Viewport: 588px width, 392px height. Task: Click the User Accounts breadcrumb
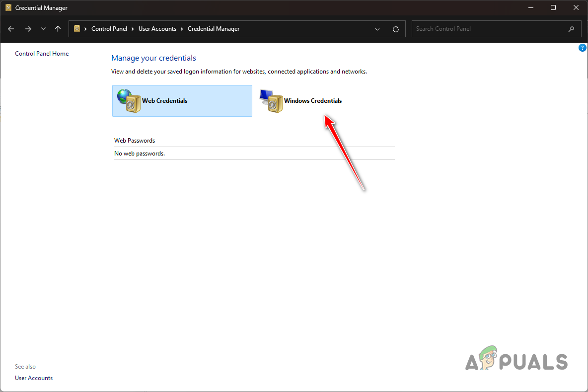point(158,29)
